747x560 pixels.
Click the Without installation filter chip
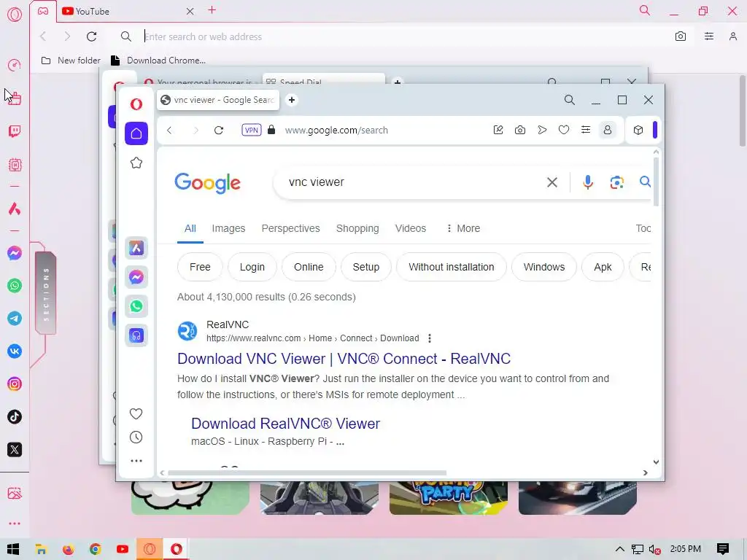(x=451, y=267)
